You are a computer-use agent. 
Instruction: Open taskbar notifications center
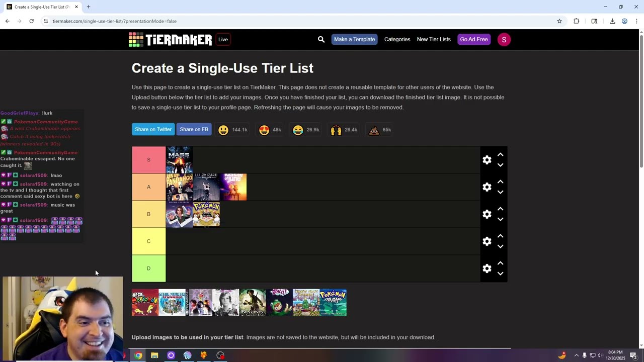tap(633, 355)
